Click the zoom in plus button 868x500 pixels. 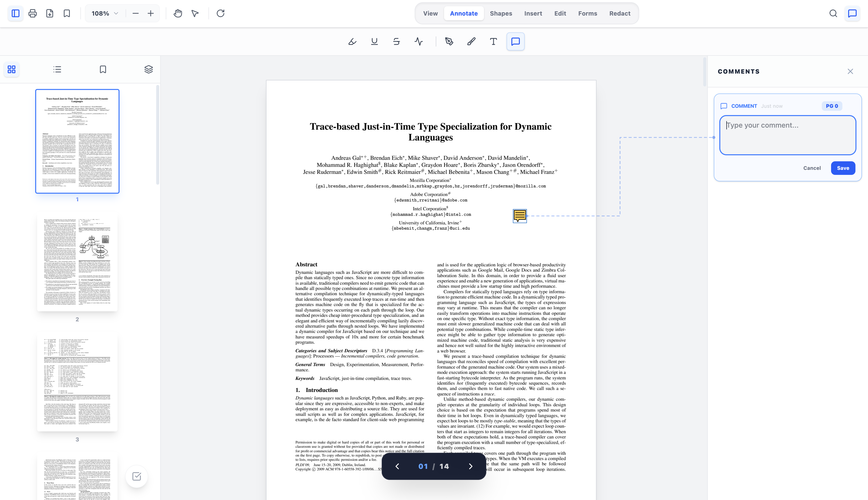151,13
